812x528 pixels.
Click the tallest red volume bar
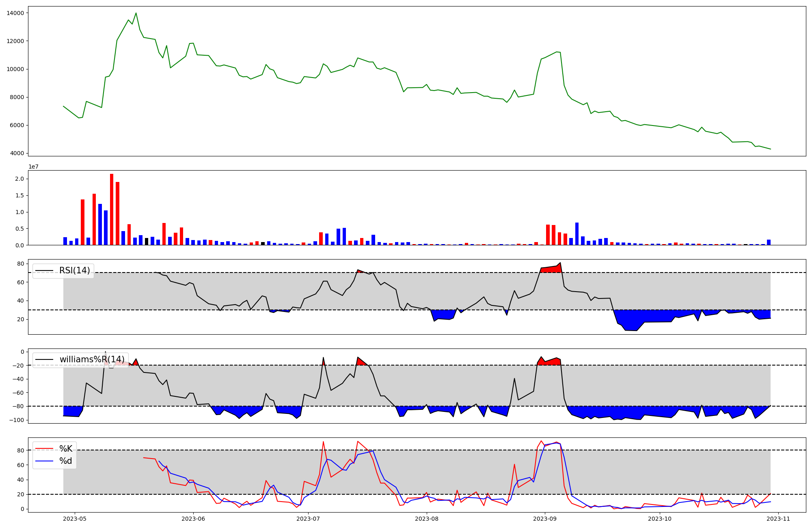(112, 209)
